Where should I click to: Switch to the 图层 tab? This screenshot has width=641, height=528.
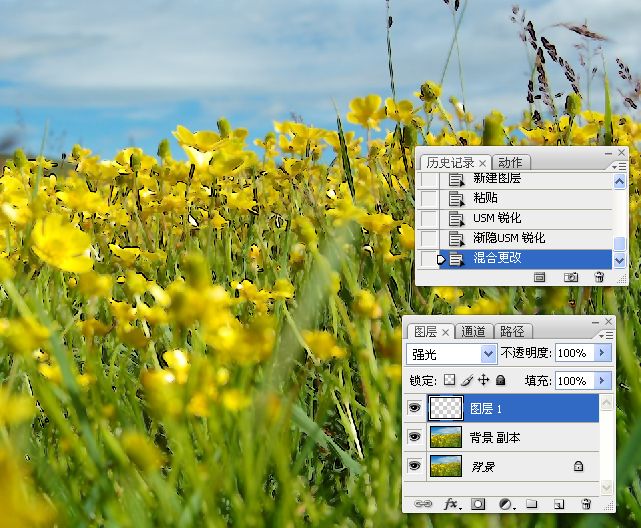(425, 331)
